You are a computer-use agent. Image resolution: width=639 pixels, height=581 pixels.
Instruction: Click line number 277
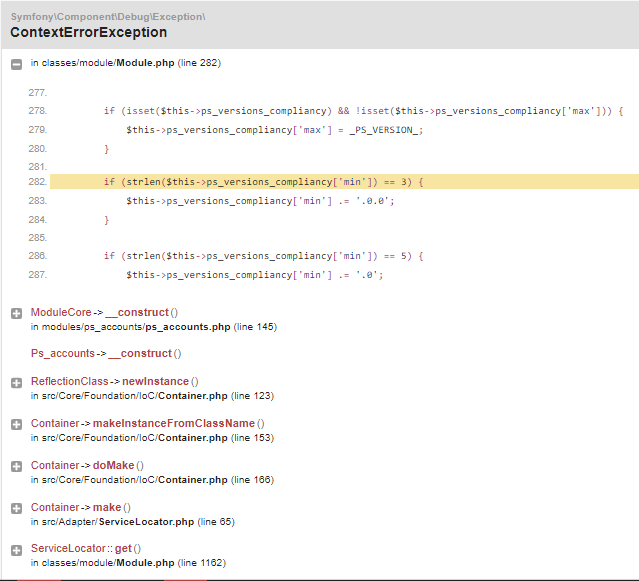point(37,93)
